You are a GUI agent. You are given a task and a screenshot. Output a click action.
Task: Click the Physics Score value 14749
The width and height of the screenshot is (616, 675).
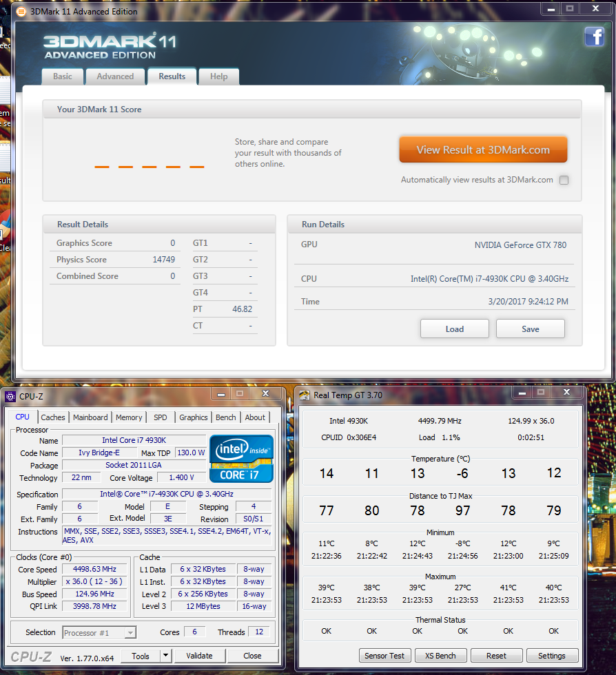point(164,260)
